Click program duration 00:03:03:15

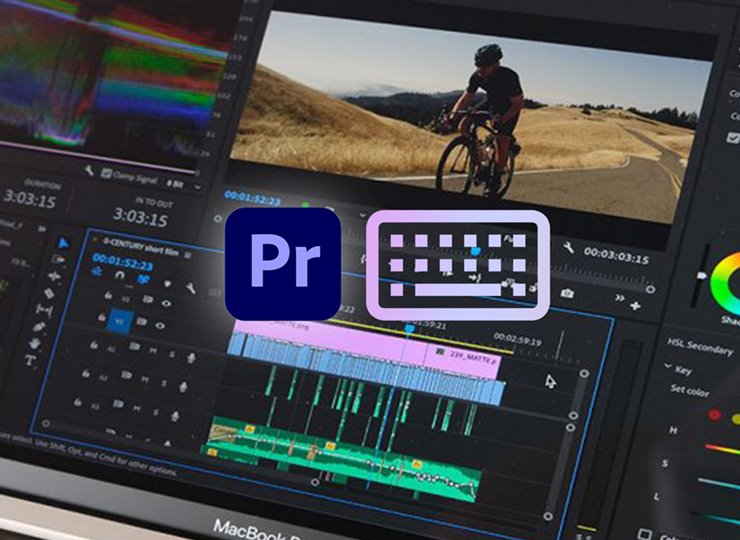click(616, 256)
